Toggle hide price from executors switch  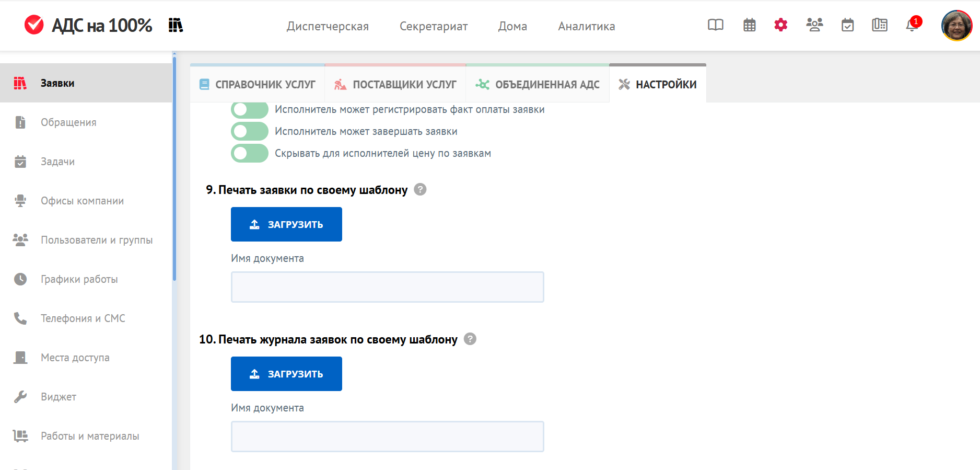249,153
